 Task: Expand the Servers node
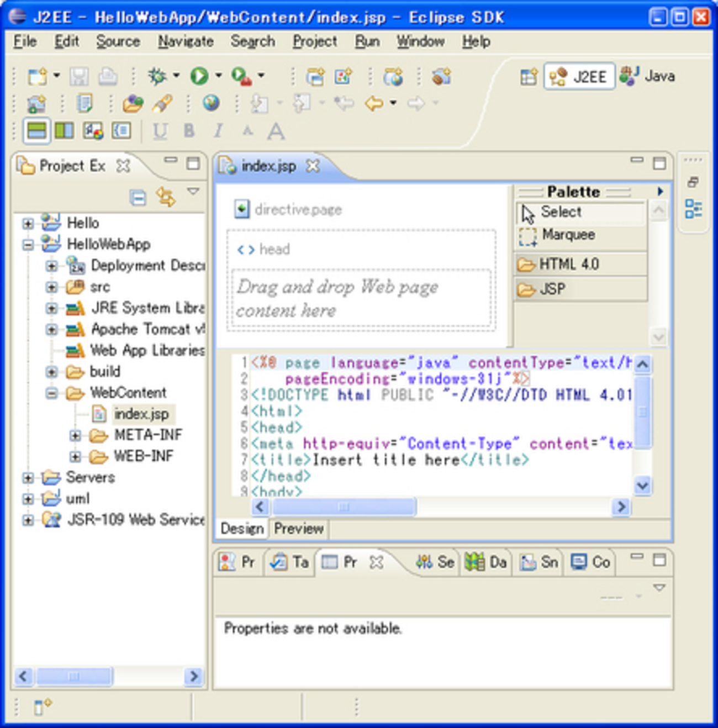pyautogui.click(x=28, y=478)
